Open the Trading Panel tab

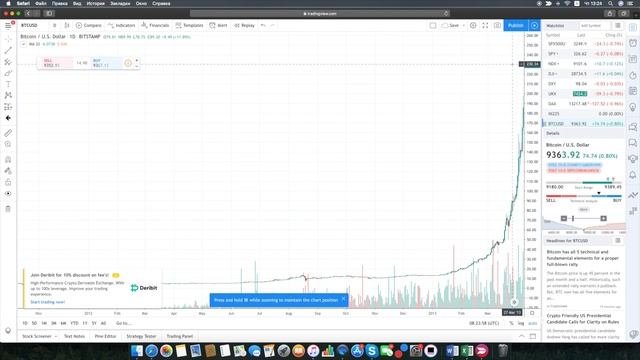point(180,336)
